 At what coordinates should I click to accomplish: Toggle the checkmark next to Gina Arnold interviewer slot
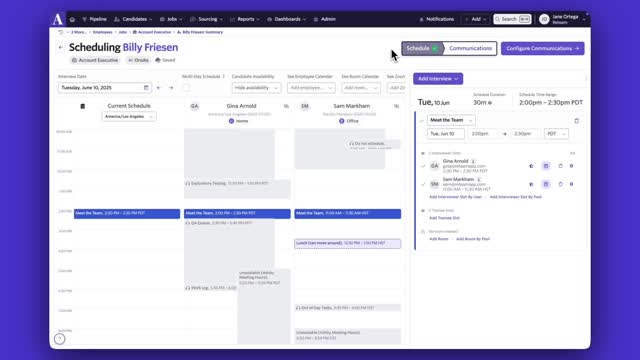coord(423,166)
